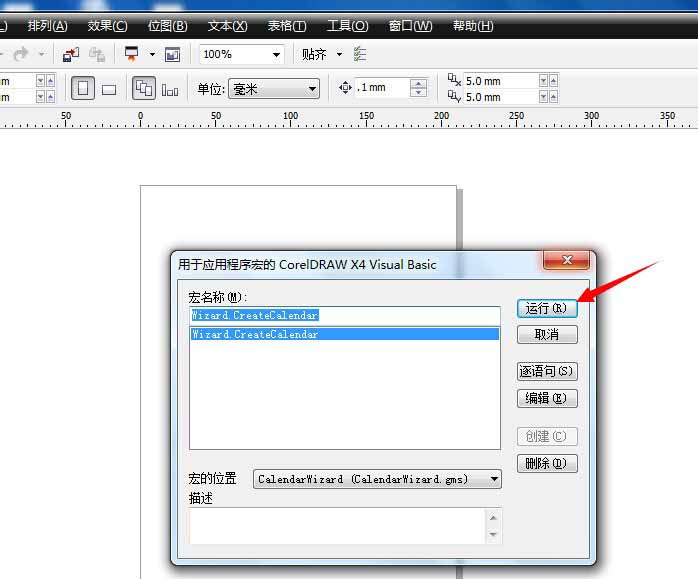Open the 工具(O) menu

pos(347,26)
